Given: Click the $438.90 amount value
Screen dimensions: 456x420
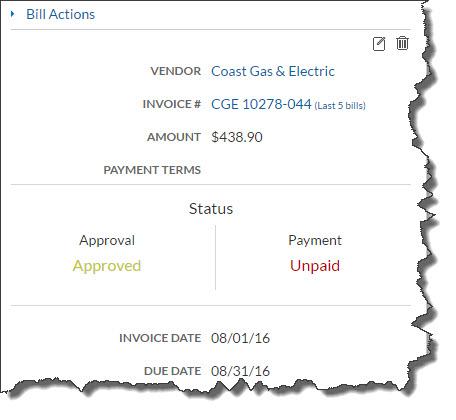Looking at the screenshot, I should tap(237, 137).
